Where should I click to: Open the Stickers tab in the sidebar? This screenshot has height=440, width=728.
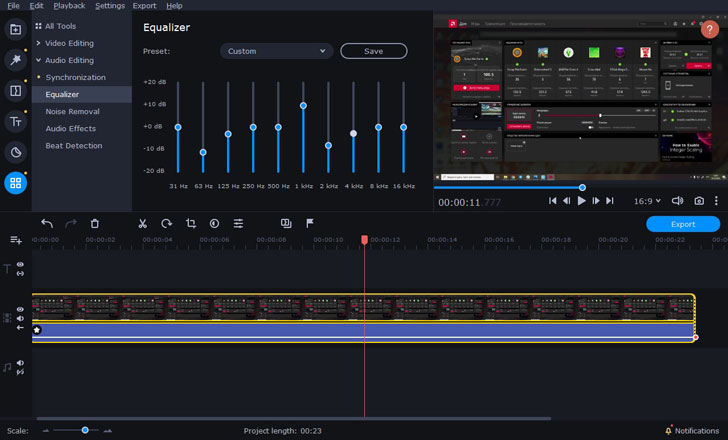point(16,152)
